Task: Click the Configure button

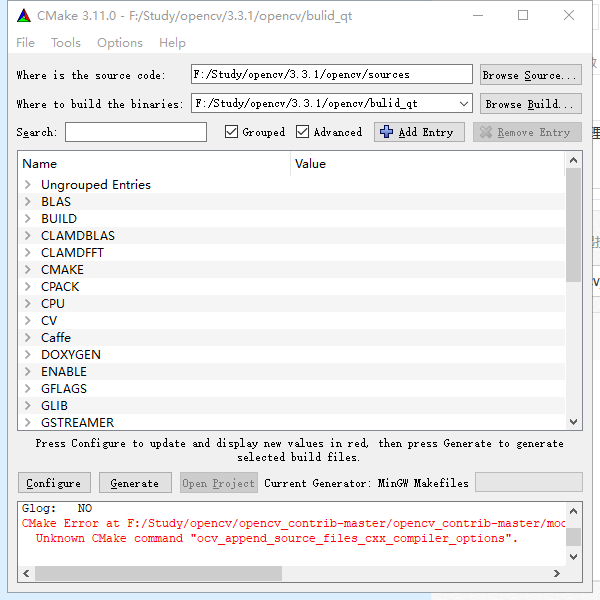Action: [x=54, y=483]
